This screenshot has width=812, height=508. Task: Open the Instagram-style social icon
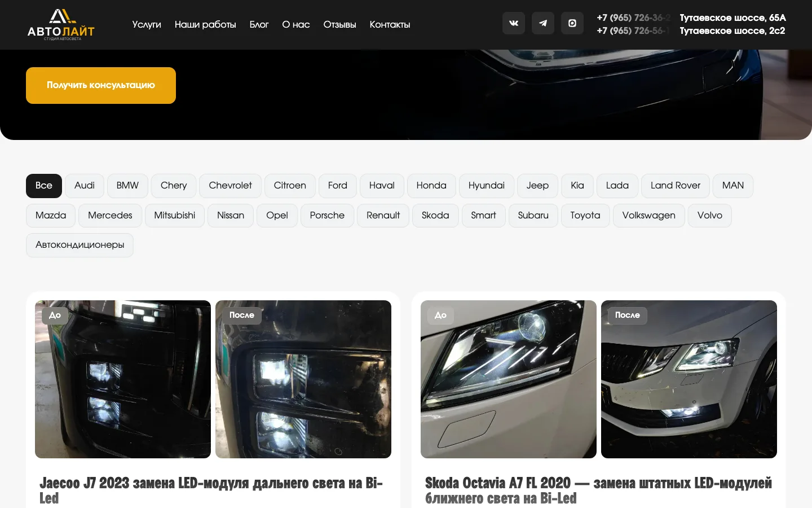572,23
